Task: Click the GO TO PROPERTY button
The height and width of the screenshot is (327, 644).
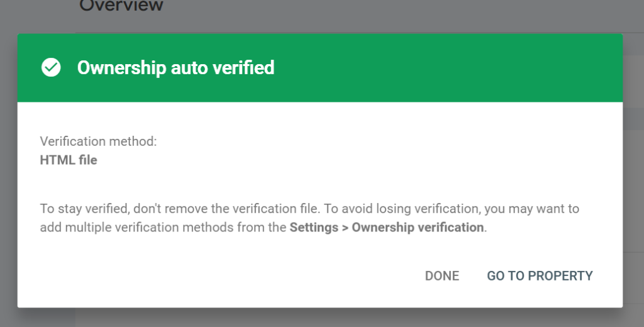Action: pos(540,275)
